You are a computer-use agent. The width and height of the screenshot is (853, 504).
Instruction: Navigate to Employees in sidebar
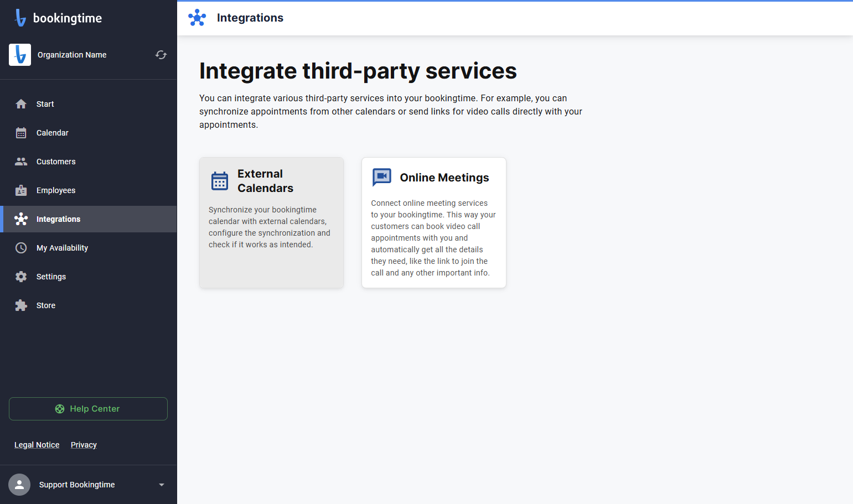89,190
